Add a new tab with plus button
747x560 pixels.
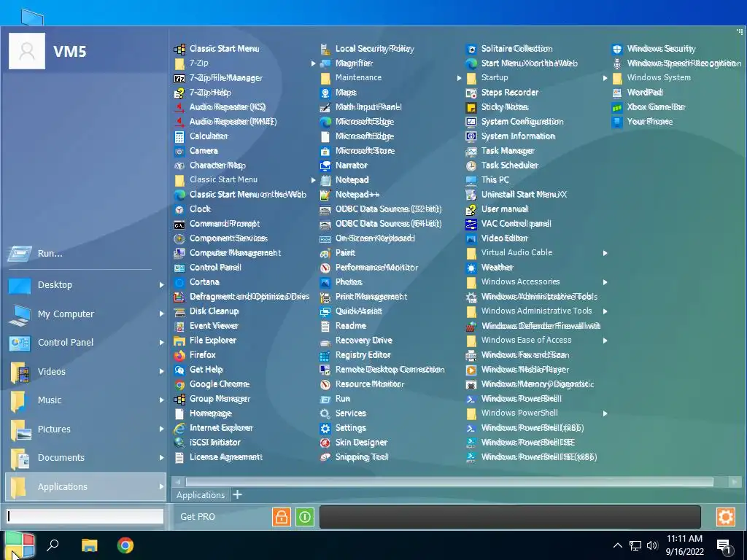click(x=237, y=495)
